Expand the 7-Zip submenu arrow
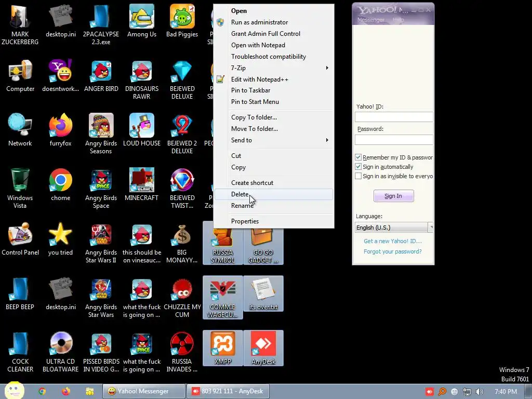The image size is (532, 399). (327, 68)
